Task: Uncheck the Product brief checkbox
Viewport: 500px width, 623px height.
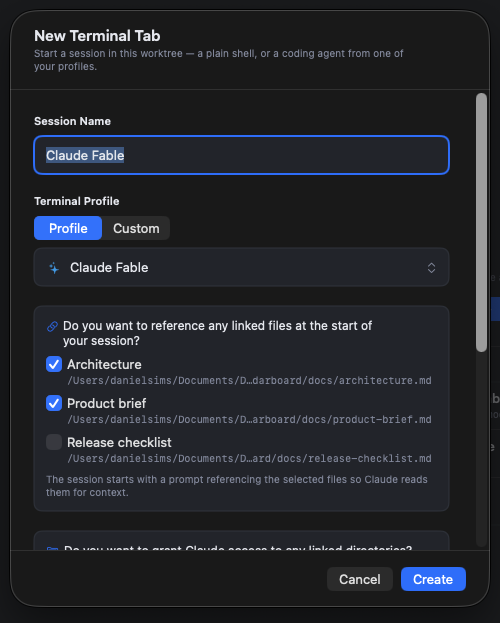Action: [54, 403]
